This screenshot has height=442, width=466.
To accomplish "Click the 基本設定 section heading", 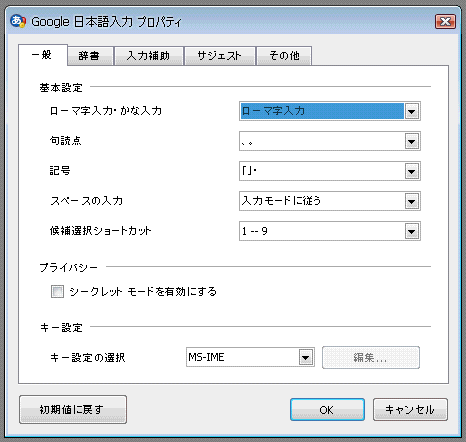I will (x=61, y=88).
